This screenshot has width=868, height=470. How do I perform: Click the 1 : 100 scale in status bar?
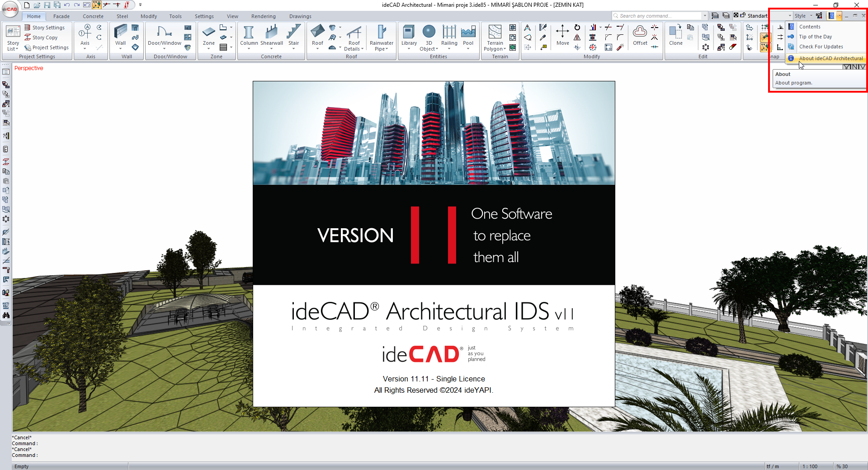pos(810,466)
